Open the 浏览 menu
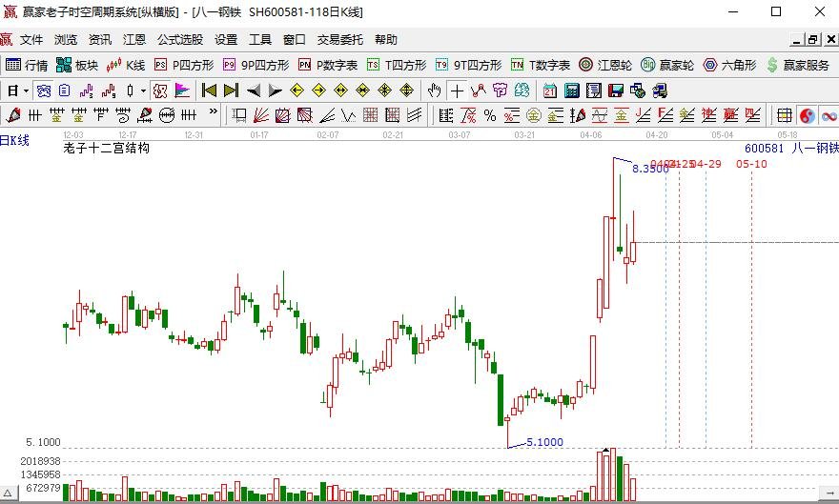This screenshot has width=839, height=504. click(66, 40)
